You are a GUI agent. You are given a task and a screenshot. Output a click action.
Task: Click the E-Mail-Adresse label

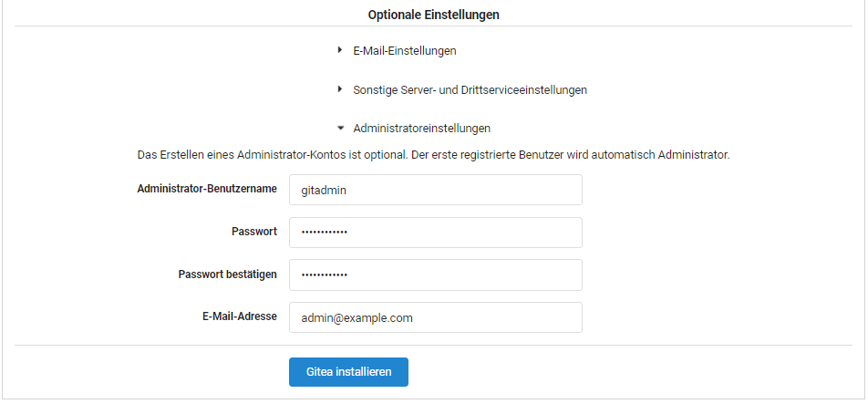click(239, 317)
